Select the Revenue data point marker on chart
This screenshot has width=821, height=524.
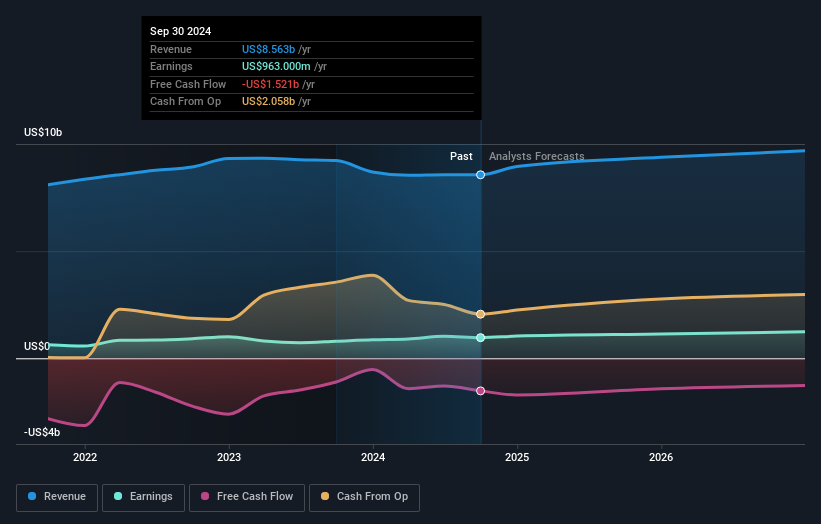[480, 175]
